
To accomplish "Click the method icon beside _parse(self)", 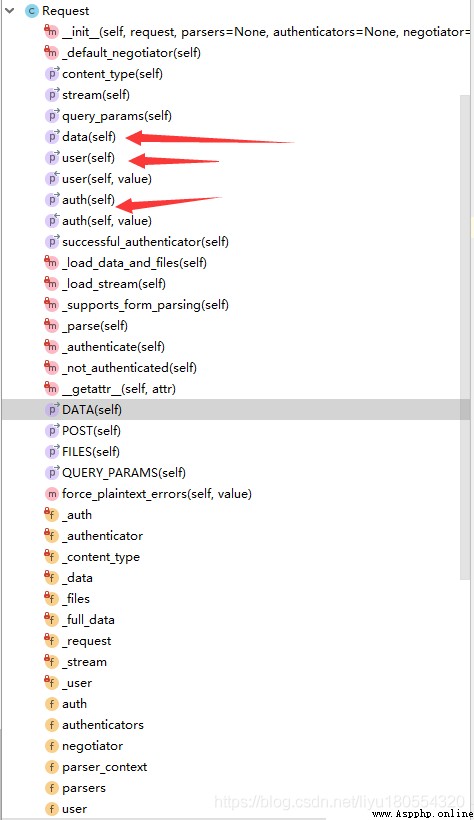I will (x=51, y=326).
